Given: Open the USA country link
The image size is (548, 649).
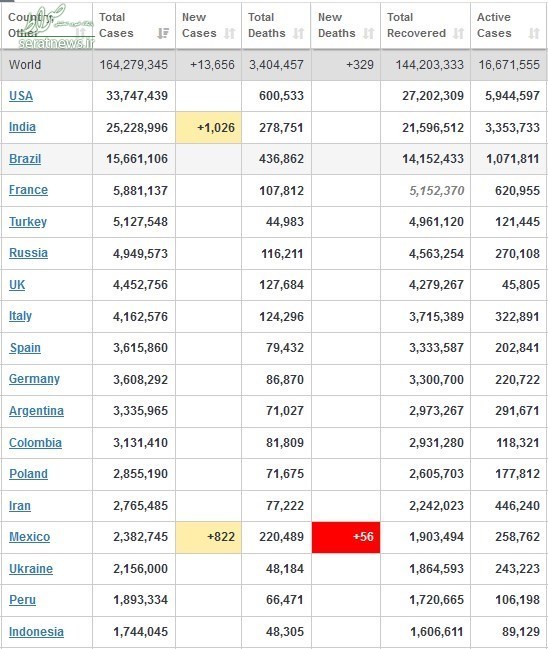Looking at the screenshot, I should tap(21, 96).
